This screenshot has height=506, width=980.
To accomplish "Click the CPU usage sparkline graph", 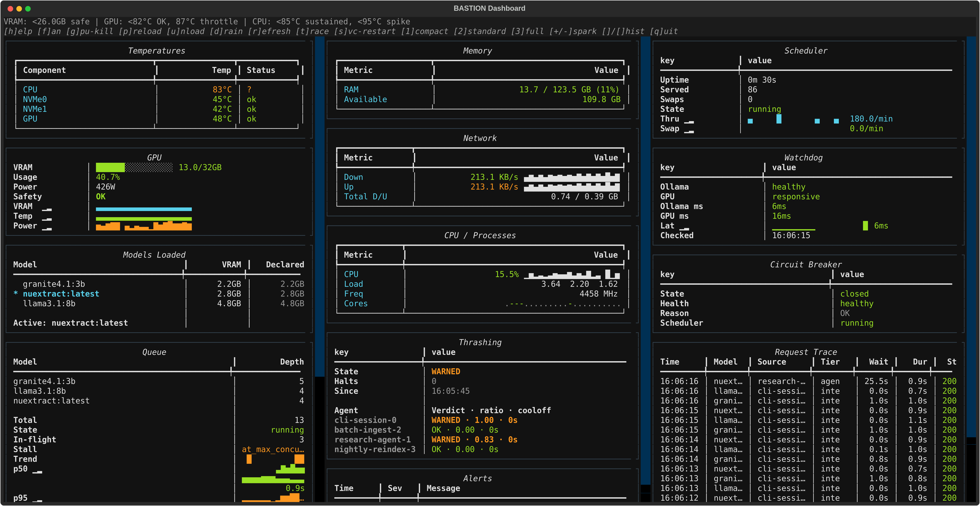I will pyautogui.click(x=571, y=274).
